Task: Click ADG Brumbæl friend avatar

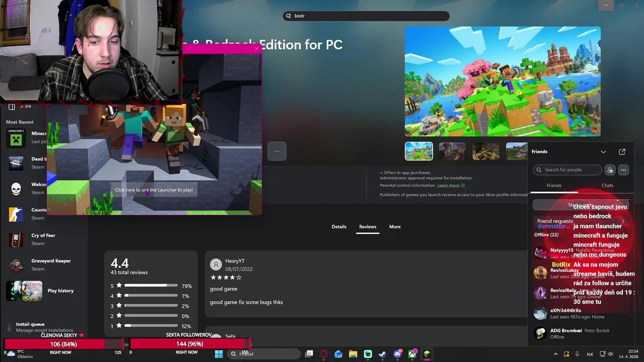Action: pos(540,333)
